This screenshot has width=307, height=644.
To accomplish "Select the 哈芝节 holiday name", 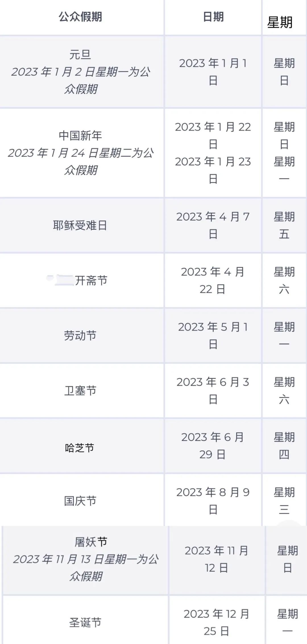I will [80, 448].
